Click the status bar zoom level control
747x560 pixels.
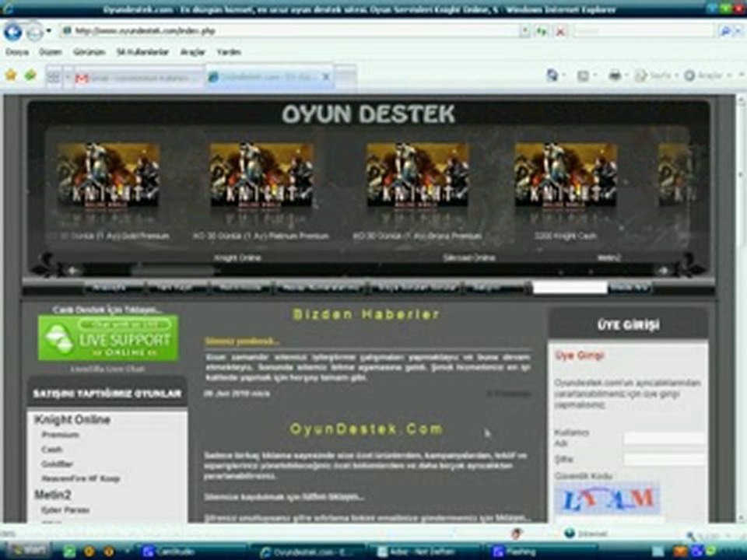tap(710, 536)
